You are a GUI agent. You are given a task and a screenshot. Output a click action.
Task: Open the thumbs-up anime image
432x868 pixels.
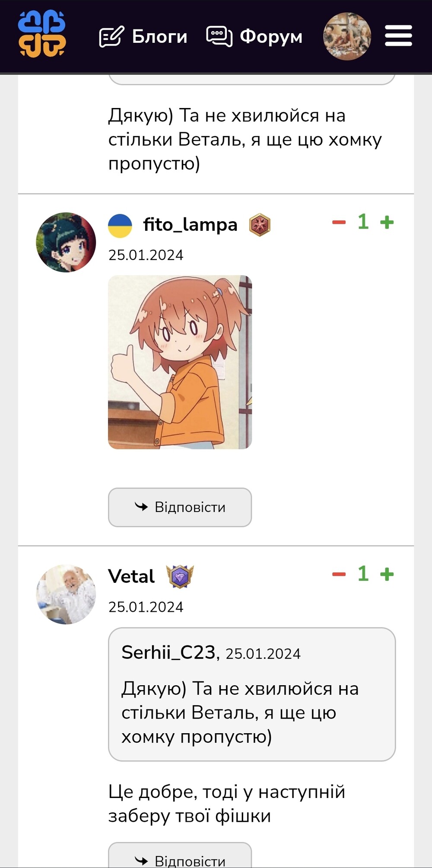(x=180, y=362)
